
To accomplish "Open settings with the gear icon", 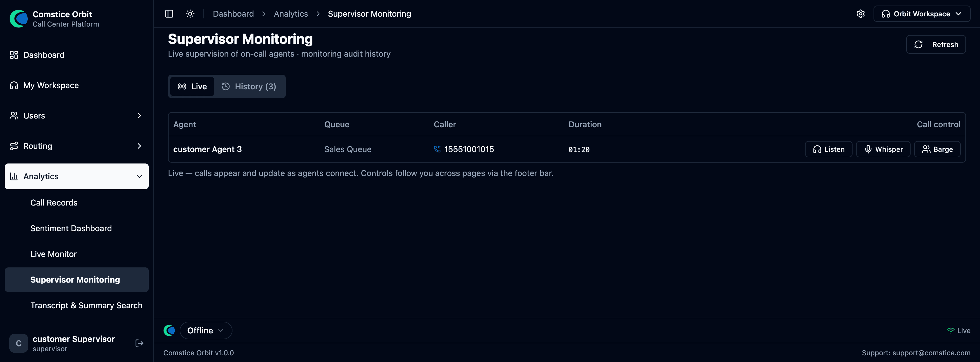I will 860,14.
